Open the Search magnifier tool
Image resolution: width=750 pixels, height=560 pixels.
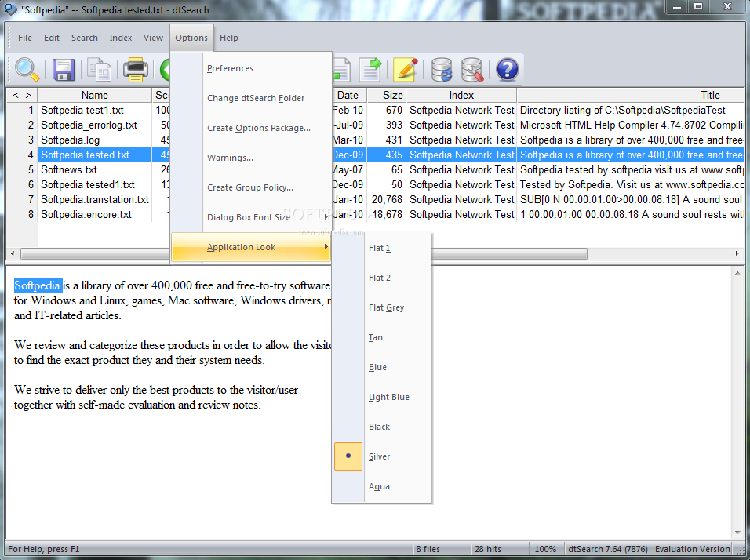tap(27, 70)
